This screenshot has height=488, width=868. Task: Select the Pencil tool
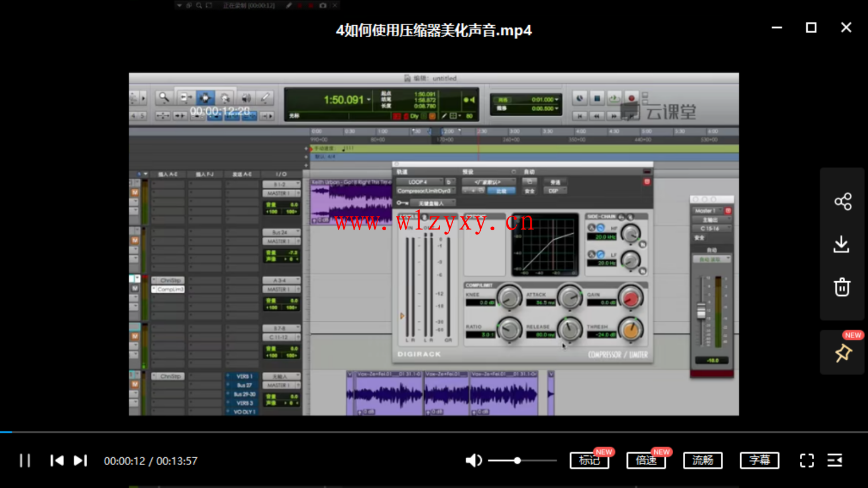[265, 98]
